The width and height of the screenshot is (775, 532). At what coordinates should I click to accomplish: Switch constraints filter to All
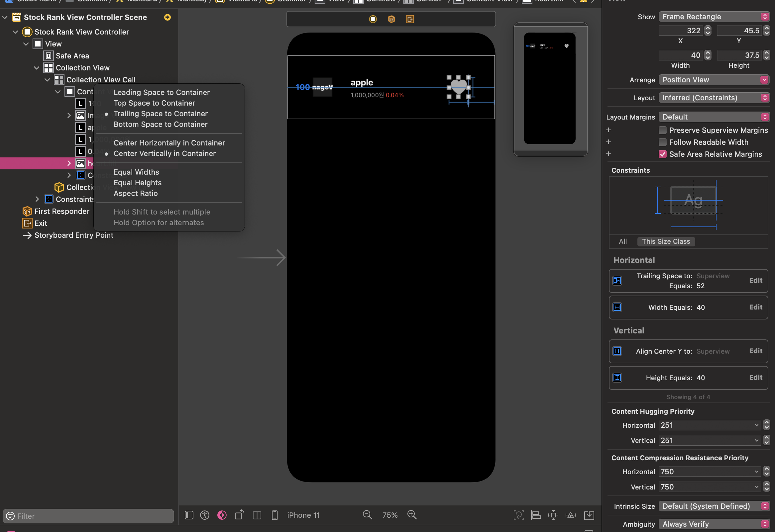point(622,241)
